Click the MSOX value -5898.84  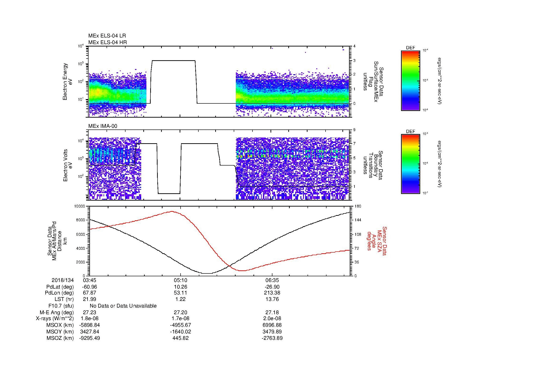click(90, 325)
